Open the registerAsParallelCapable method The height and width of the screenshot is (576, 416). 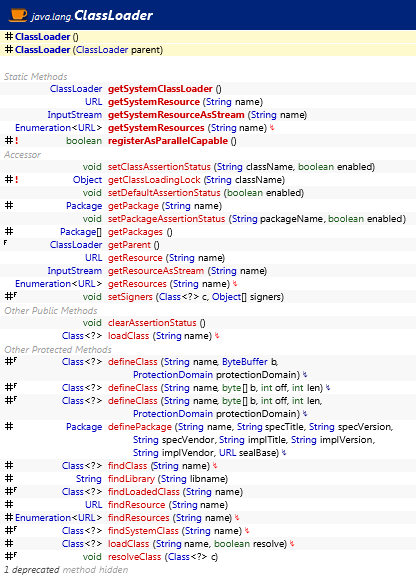(168, 141)
